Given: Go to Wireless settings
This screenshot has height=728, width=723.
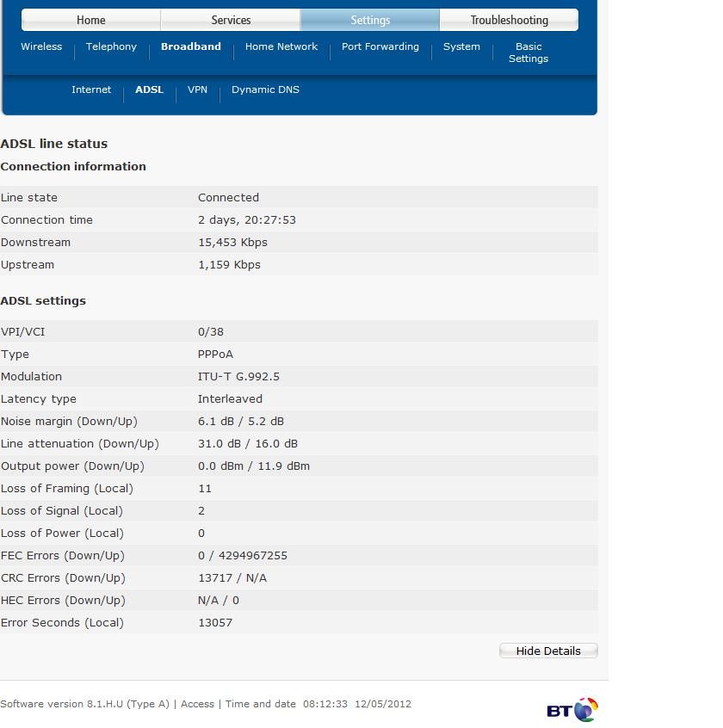Looking at the screenshot, I should pos(41,46).
